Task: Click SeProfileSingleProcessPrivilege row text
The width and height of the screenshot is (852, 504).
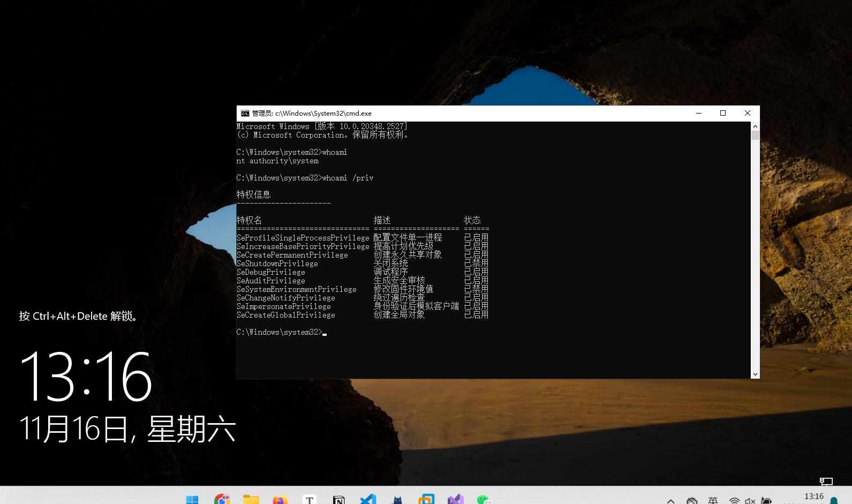Action: click(x=303, y=238)
